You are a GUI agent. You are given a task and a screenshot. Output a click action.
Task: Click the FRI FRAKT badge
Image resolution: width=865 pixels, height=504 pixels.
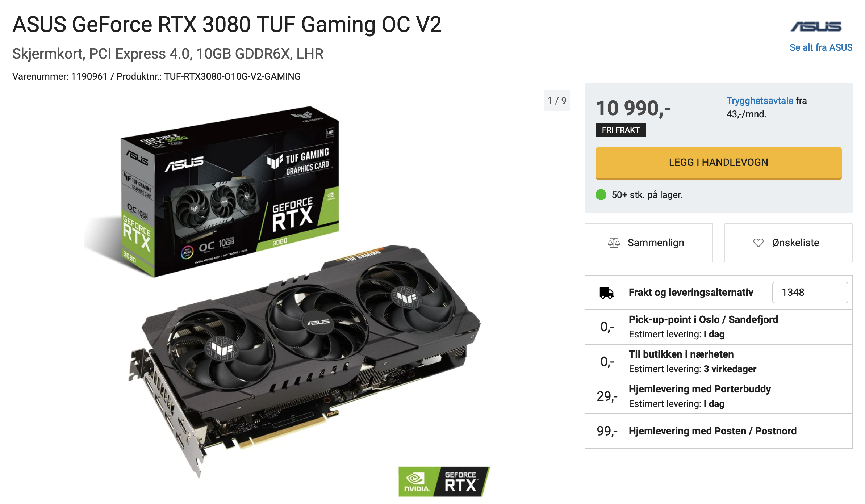pyautogui.click(x=620, y=130)
